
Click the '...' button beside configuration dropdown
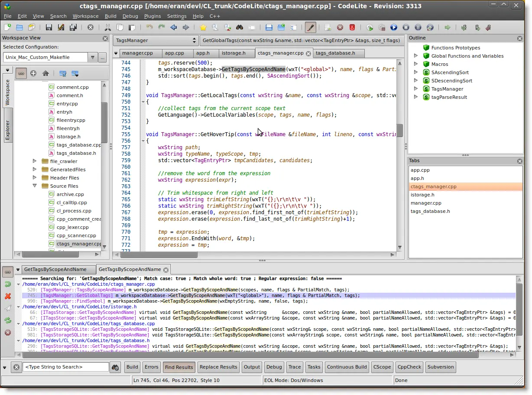click(x=102, y=57)
